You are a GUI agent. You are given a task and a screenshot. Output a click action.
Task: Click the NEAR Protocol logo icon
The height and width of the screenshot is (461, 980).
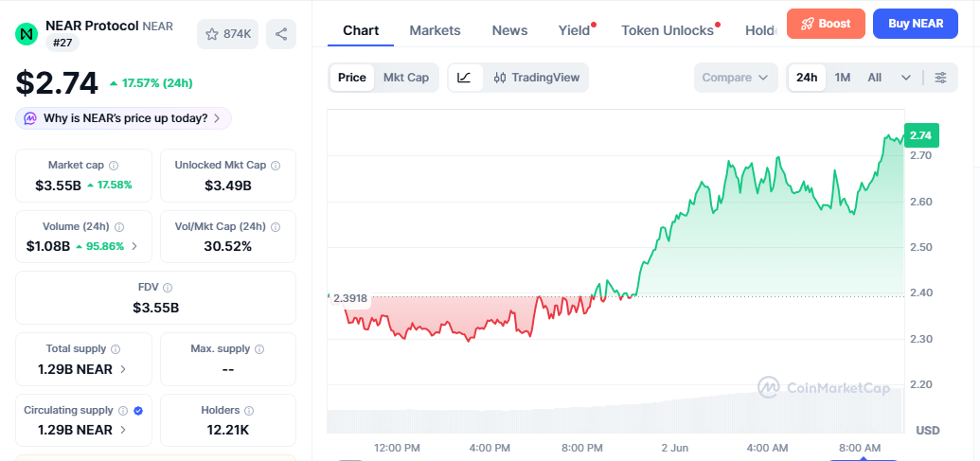(27, 34)
